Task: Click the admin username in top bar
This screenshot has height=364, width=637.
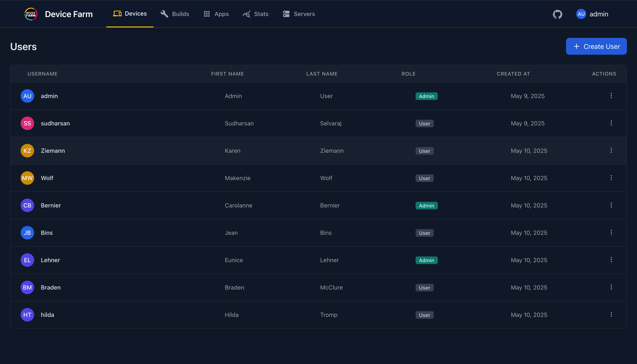Action: pyautogui.click(x=599, y=14)
